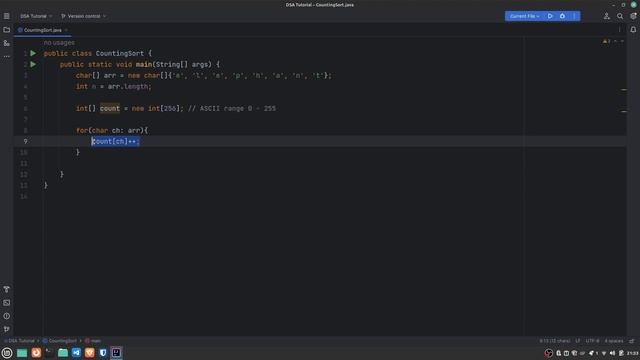The image size is (640, 360).
Task: Open the terminal from the taskbar
Action: (49, 353)
